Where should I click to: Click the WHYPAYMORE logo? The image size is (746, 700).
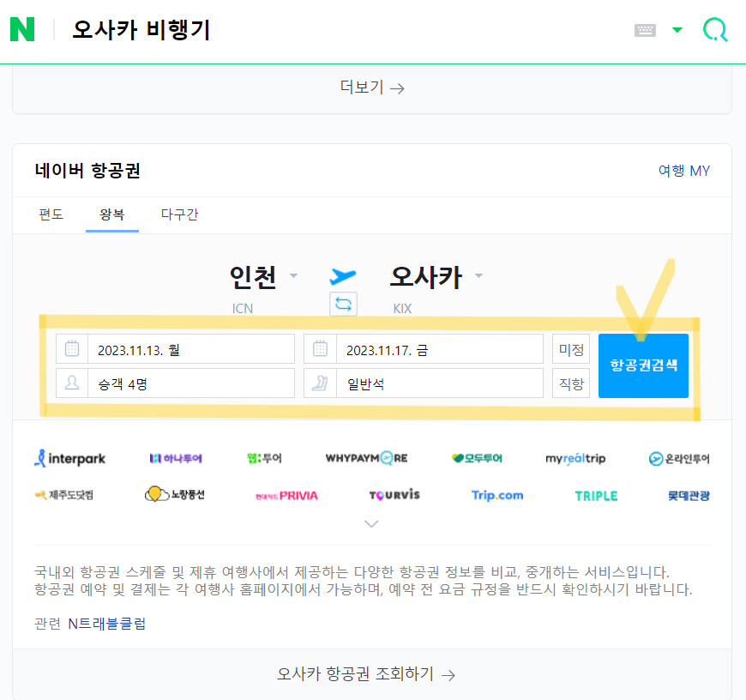click(366, 458)
